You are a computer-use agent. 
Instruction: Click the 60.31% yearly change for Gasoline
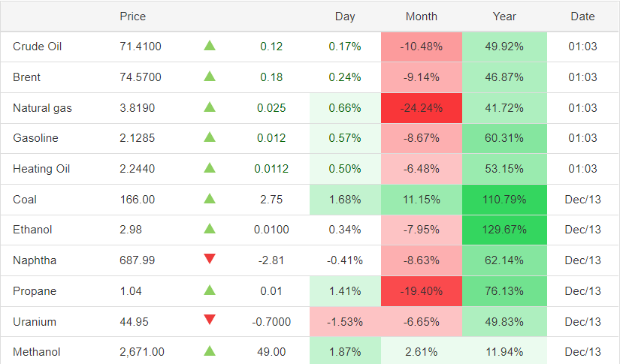tap(504, 138)
